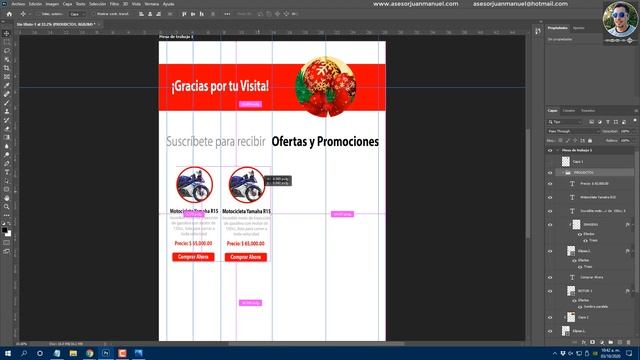Open the three-dots more options in options bar

[227, 14]
